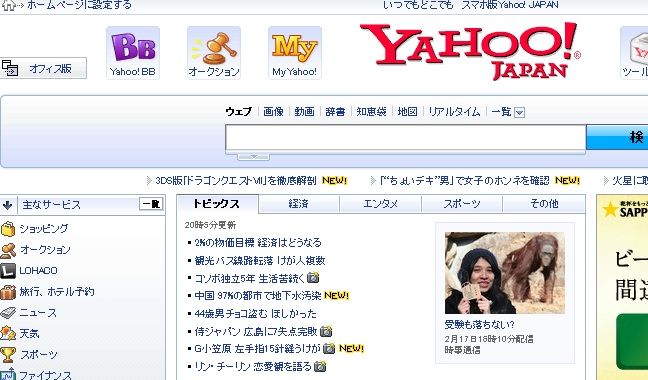Click the 一覧 button in services header
648x380 pixels.
coord(151,204)
